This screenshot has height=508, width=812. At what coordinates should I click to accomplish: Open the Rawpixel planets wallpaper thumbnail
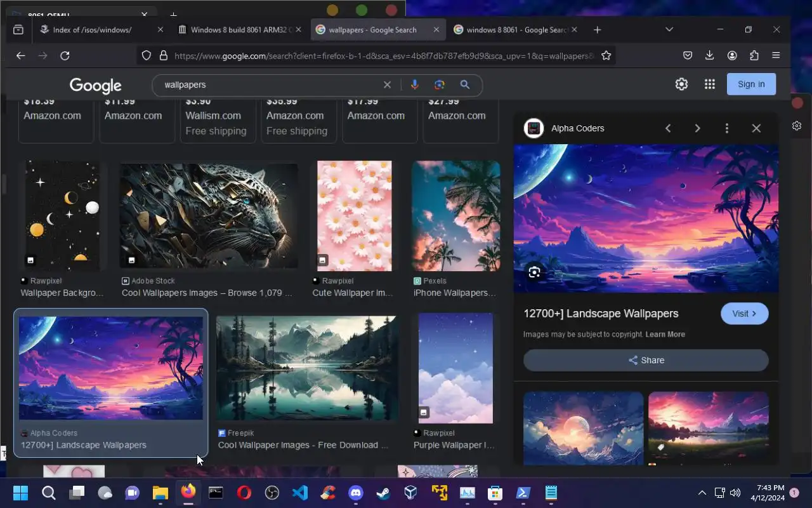pos(62,216)
